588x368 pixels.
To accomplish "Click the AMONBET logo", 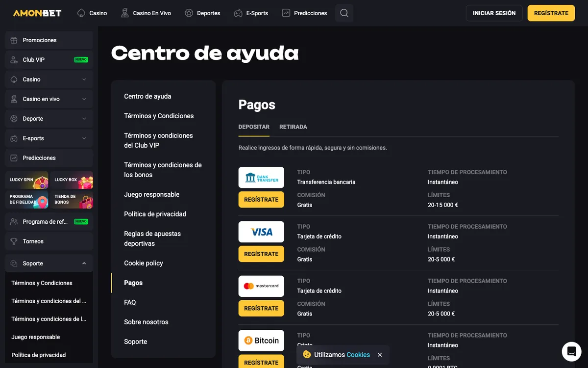I will pyautogui.click(x=37, y=13).
